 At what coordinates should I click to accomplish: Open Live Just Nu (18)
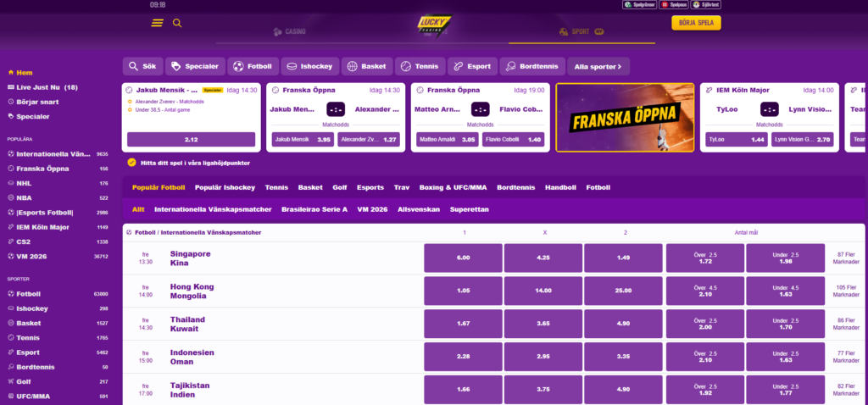click(43, 87)
